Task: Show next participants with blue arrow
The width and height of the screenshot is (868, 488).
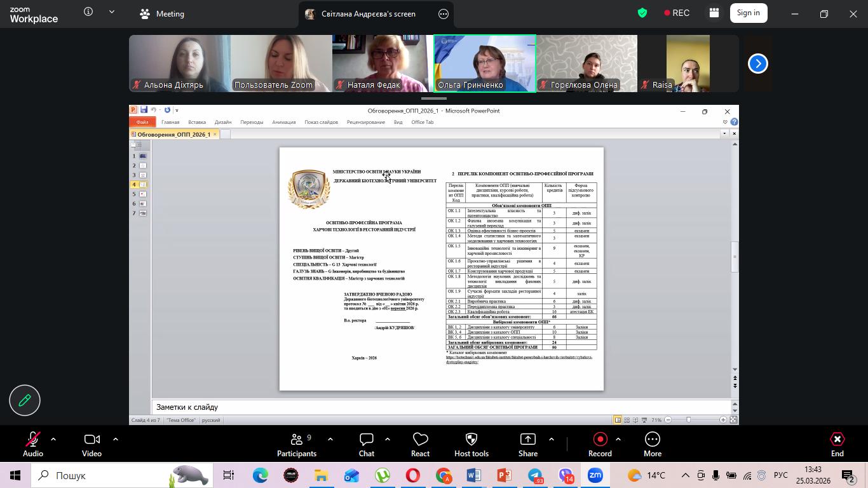Action: click(757, 64)
